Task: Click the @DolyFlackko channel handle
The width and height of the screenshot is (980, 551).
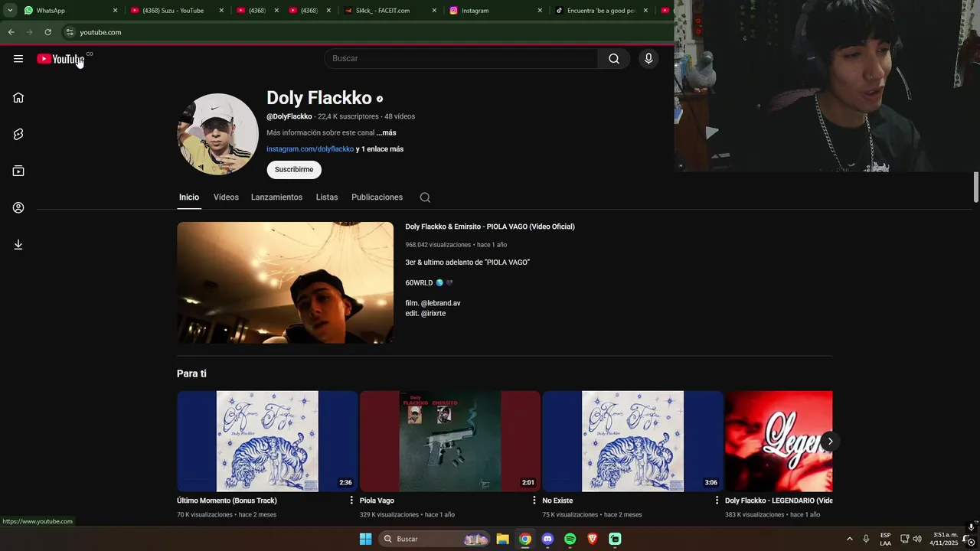Action: 289,116
